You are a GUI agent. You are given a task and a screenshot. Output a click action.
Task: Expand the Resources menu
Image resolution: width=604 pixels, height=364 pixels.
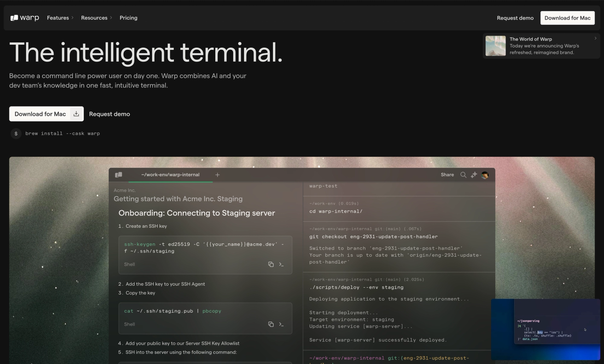pos(97,18)
